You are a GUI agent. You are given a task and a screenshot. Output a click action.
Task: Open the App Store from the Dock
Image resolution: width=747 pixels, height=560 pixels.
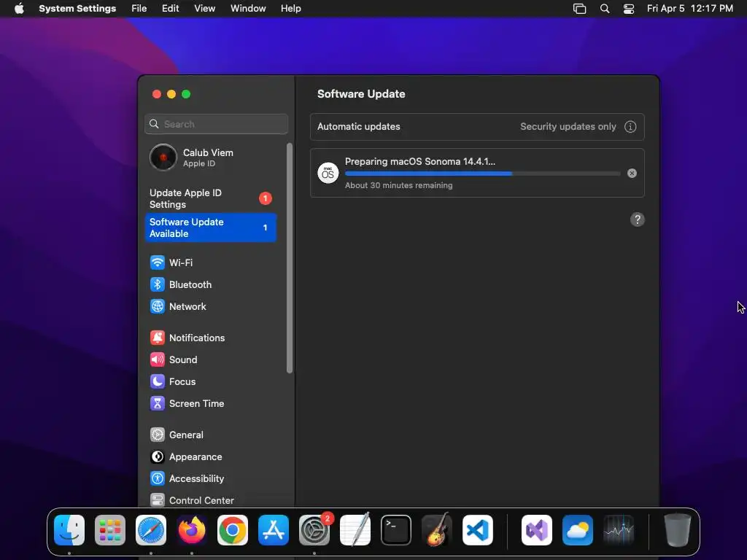pos(274,530)
